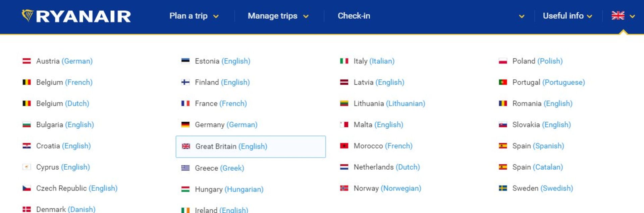The image size is (644, 213).
Task: Choose Spain (Catalan) language link
Action: point(537,167)
